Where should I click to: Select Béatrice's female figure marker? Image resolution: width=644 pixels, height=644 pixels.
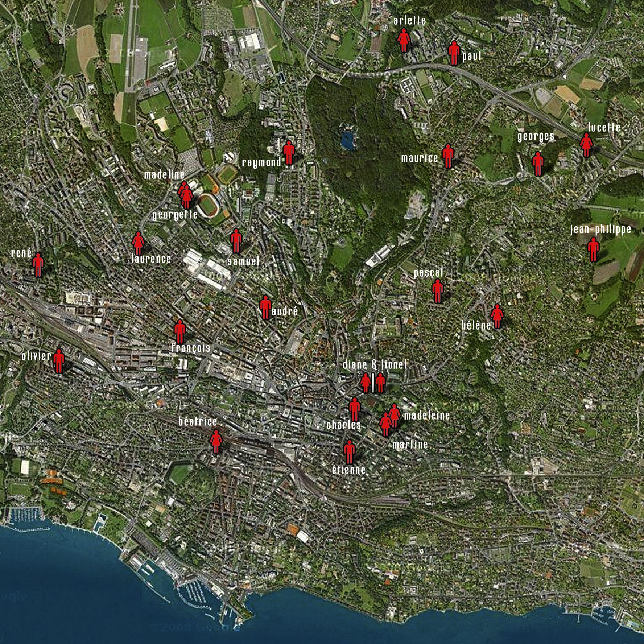pyautogui.click(x=216, y=441)
